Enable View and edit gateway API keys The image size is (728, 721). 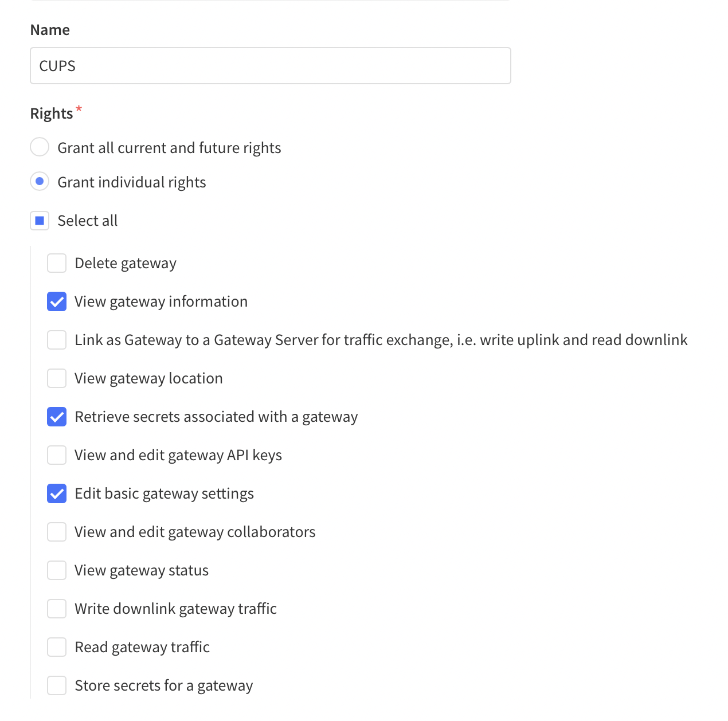56,455
